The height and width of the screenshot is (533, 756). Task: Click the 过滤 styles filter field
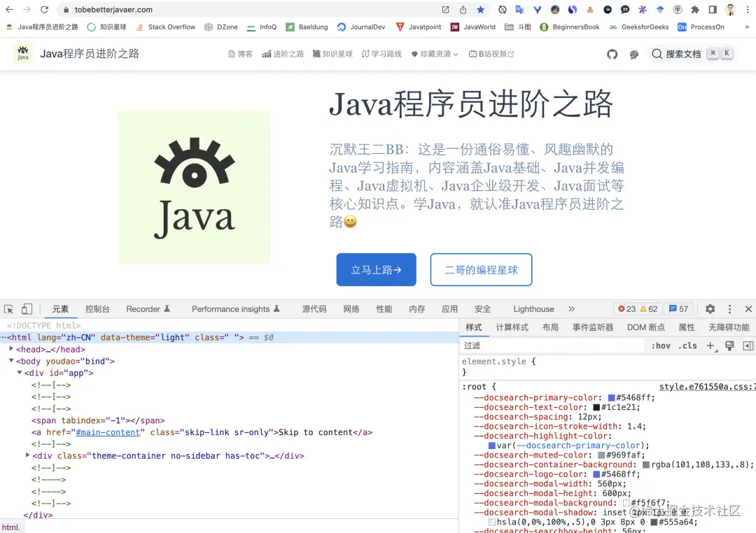tap(552, 346)
